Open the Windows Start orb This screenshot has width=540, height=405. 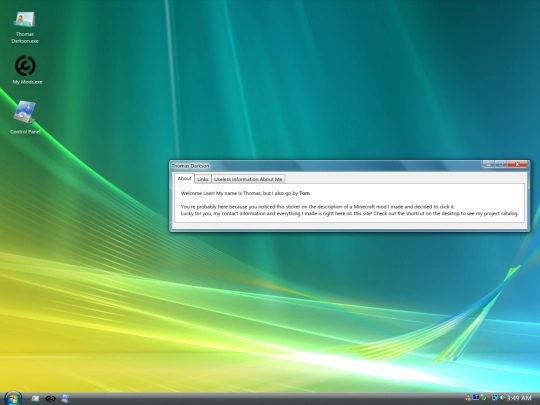(x=13, y=398)
